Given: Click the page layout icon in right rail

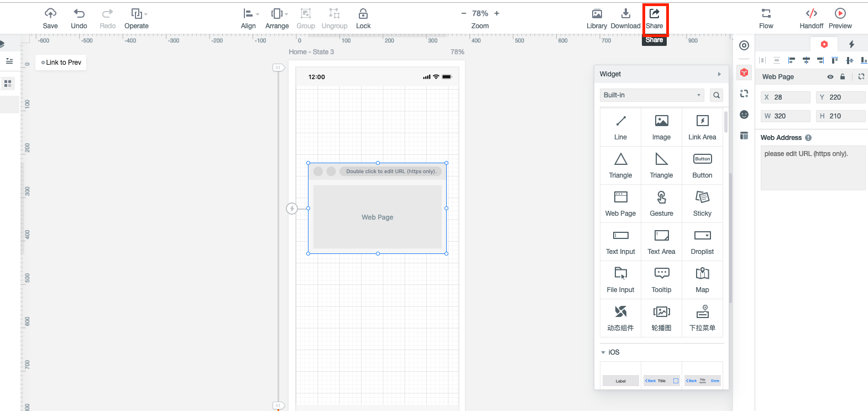Looking at the screenshot, I should pos(744,136).
